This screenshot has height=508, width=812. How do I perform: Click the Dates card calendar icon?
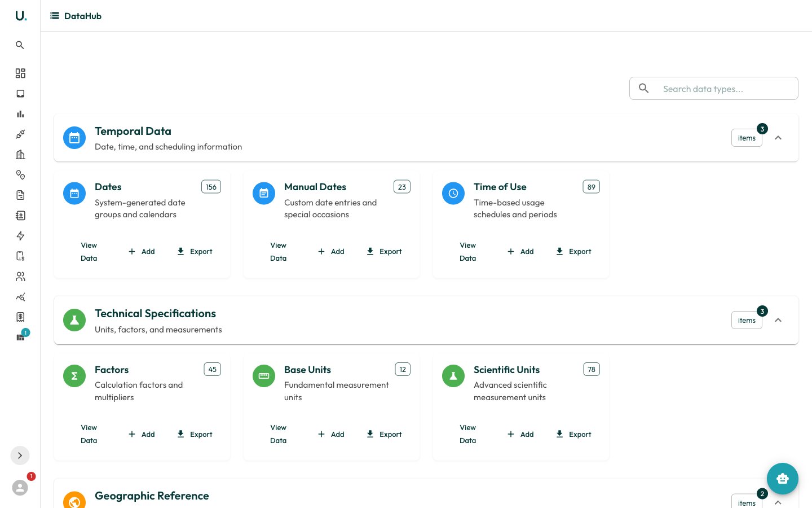click(x=74, y=193)
